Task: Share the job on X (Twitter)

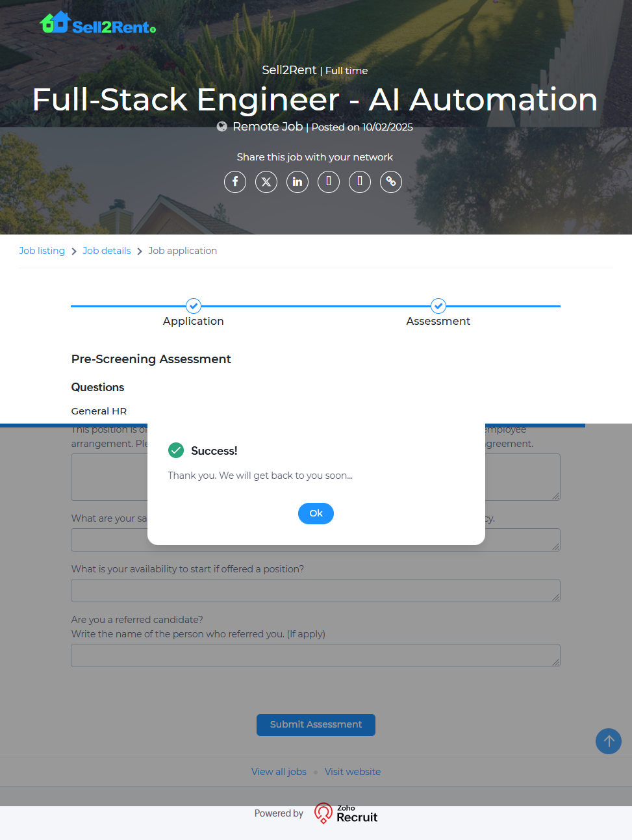Action: coord(266,182)
